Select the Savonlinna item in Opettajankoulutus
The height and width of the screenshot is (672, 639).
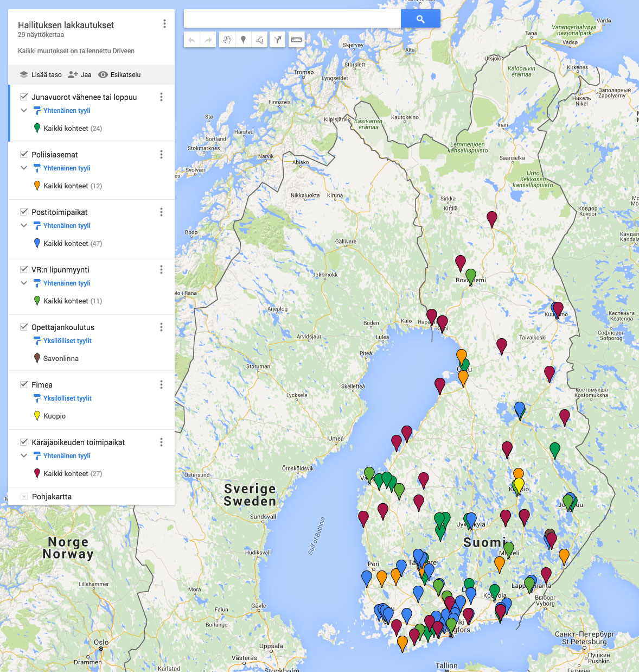click(61, 359)
